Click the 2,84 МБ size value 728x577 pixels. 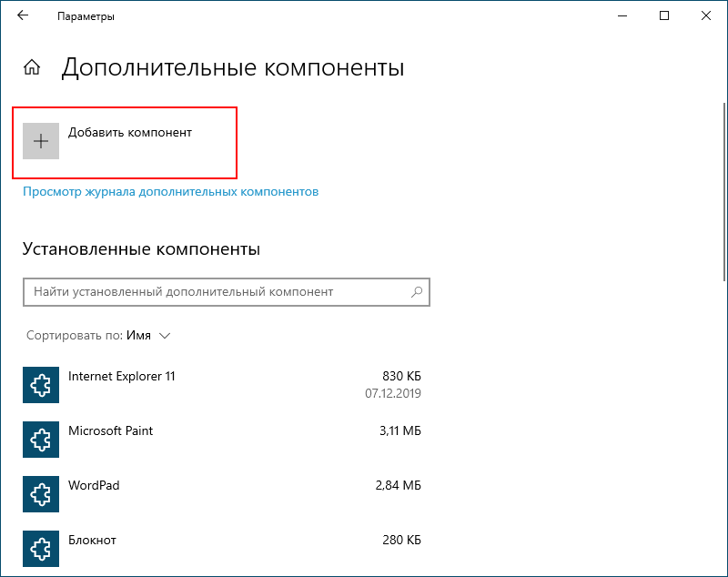[x=398, y=486]
